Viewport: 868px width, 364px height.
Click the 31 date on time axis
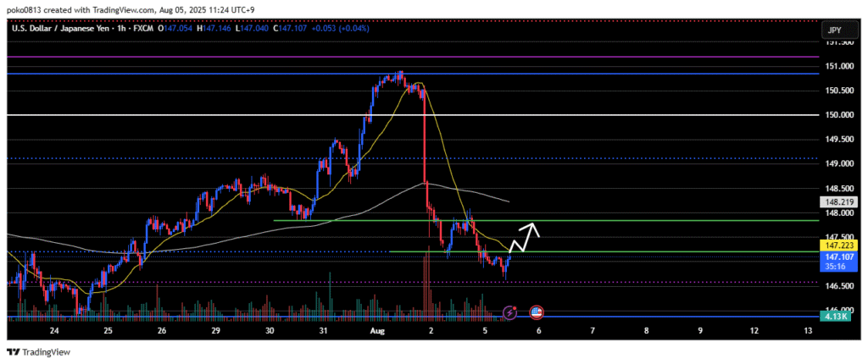(x=323, y=331)
